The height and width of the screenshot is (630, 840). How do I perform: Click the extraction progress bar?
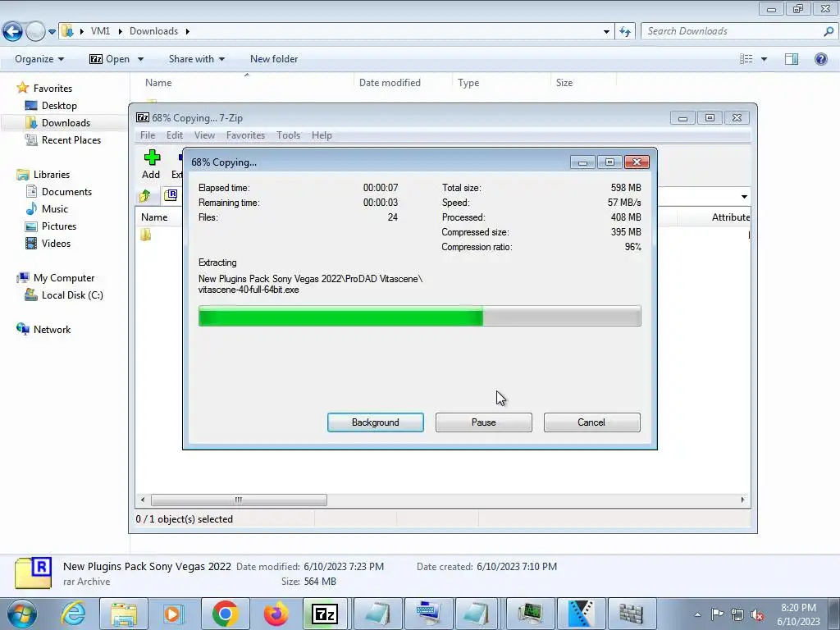pos(419,316)
